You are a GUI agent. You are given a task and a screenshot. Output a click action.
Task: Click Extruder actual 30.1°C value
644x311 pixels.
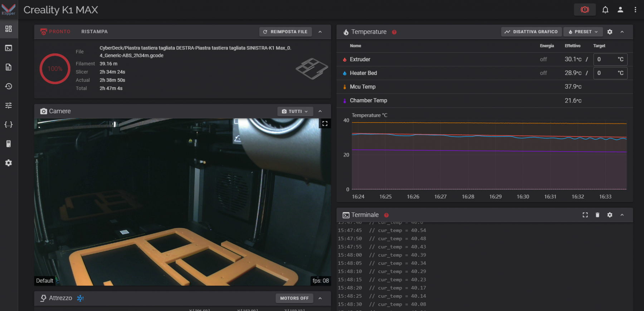pos(573,59)
